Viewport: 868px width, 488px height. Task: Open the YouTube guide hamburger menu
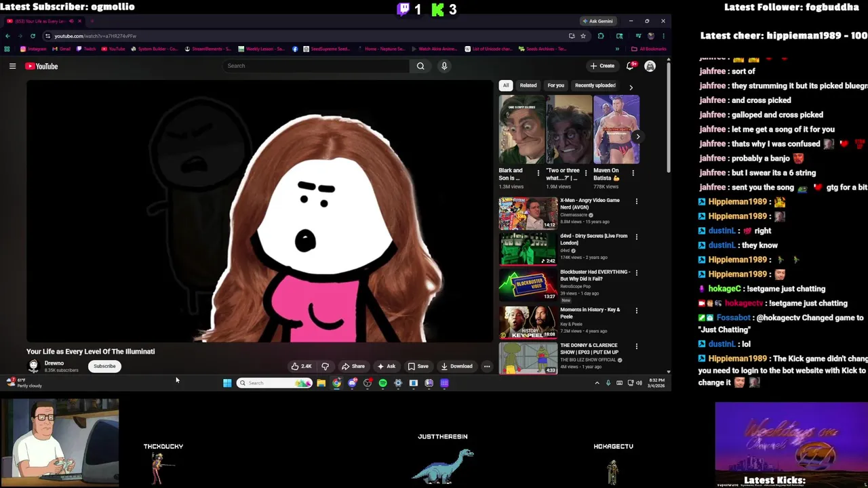pos(12,66)
